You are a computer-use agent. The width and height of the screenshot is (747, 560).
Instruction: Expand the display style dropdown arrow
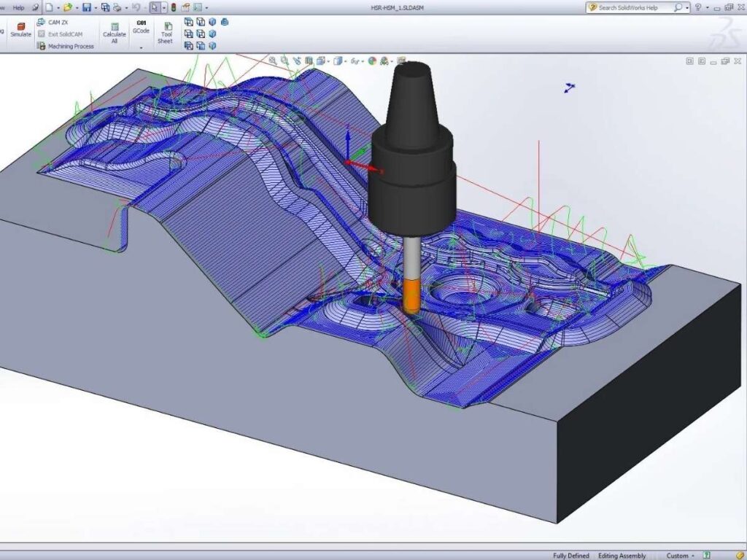coord(345,61)
